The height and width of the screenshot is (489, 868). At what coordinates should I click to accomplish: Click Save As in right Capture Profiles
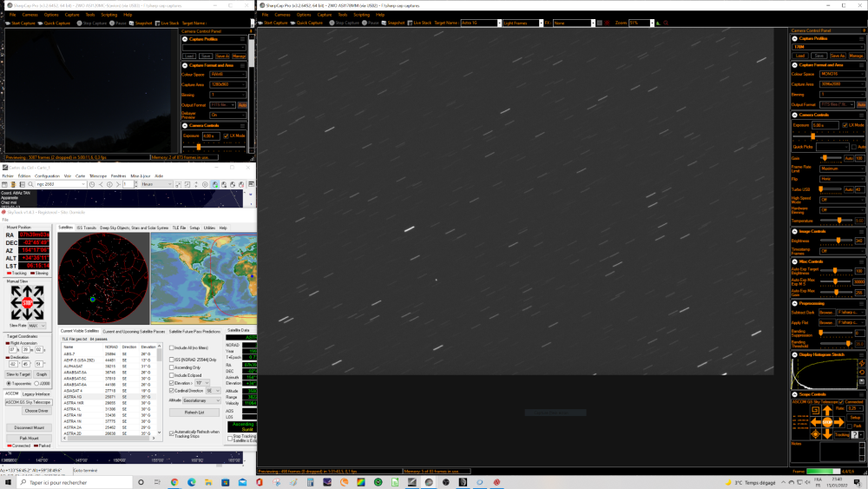838,56
